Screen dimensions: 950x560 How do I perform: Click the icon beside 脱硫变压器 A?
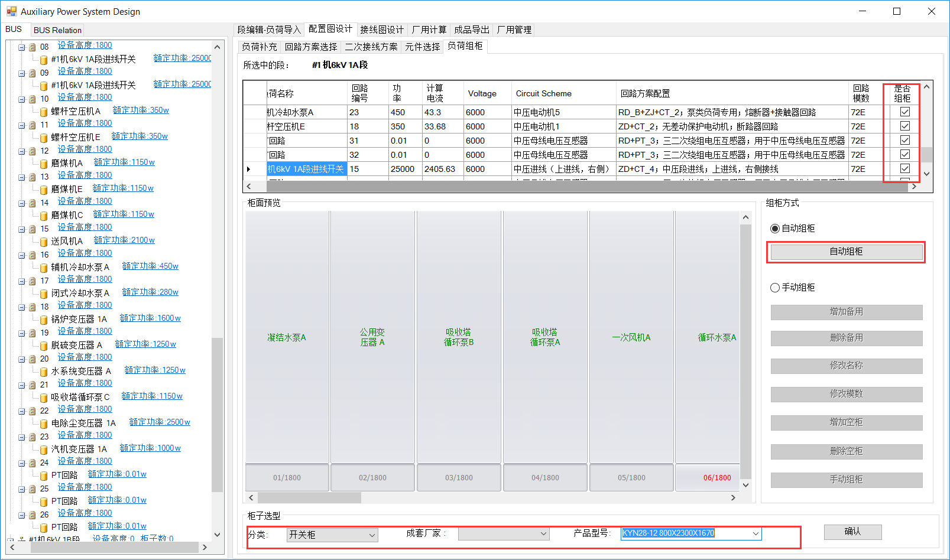pyautogui.click(x=44, y=346)
